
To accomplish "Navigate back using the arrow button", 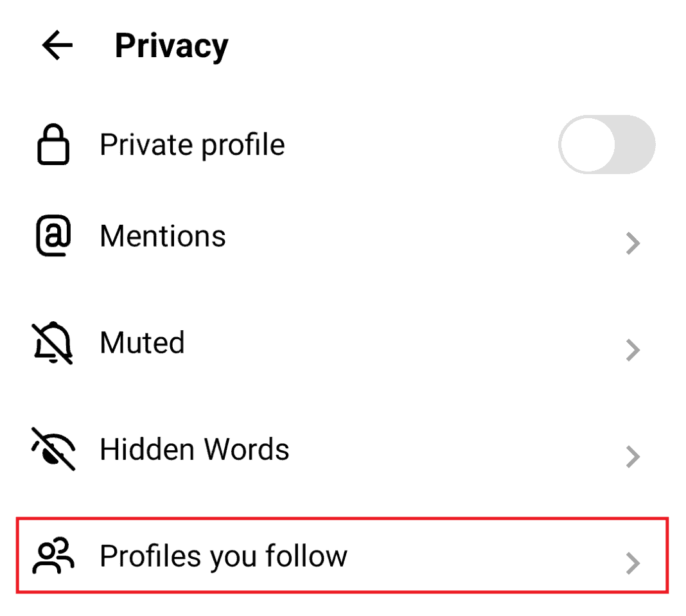I will pyautogui.click(x=57, y=45).
